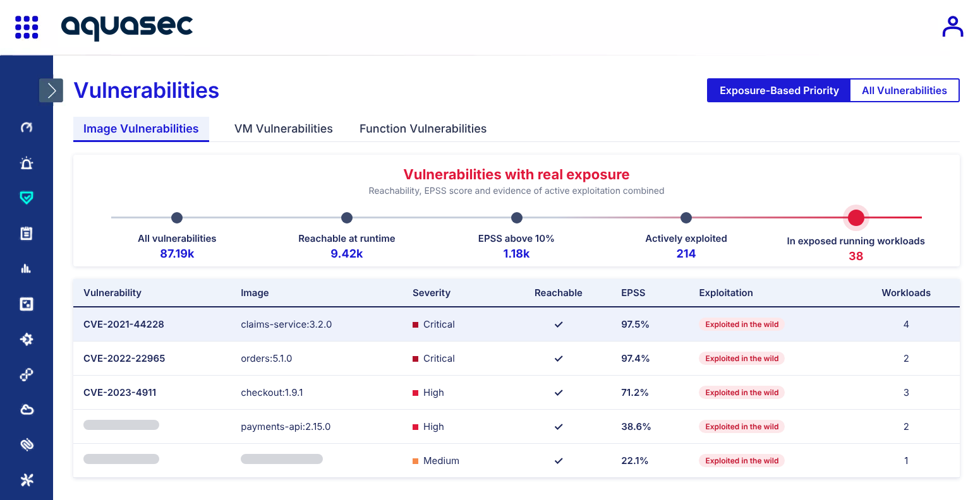Open the app launcher grid icon
The height and width of the screenshot is (500, 980).
[27, 27]
